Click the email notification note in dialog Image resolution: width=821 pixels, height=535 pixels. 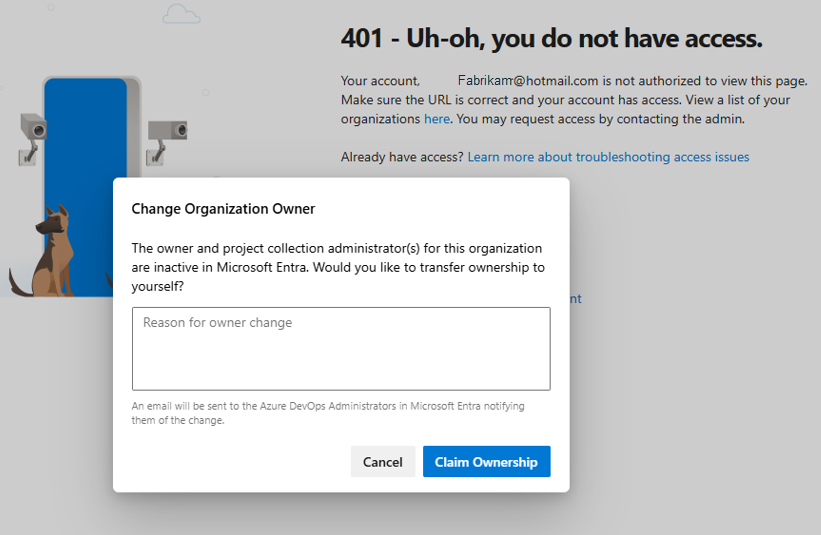(328, 413)
